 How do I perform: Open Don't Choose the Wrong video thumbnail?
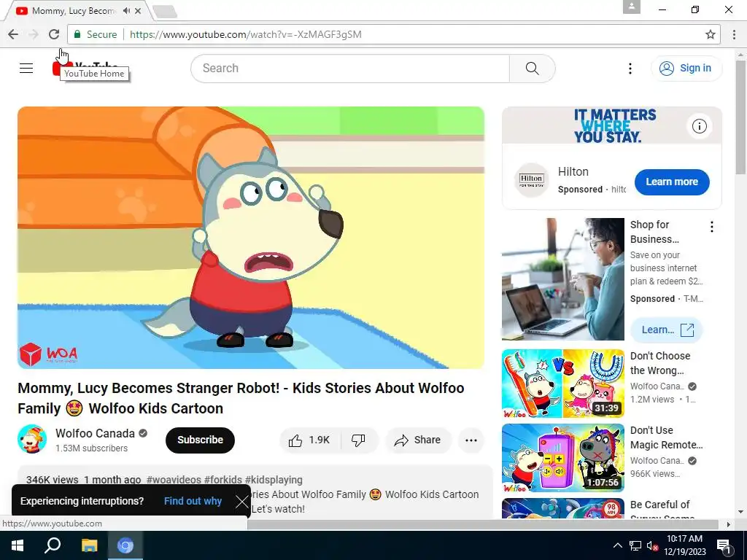(562, 384)
